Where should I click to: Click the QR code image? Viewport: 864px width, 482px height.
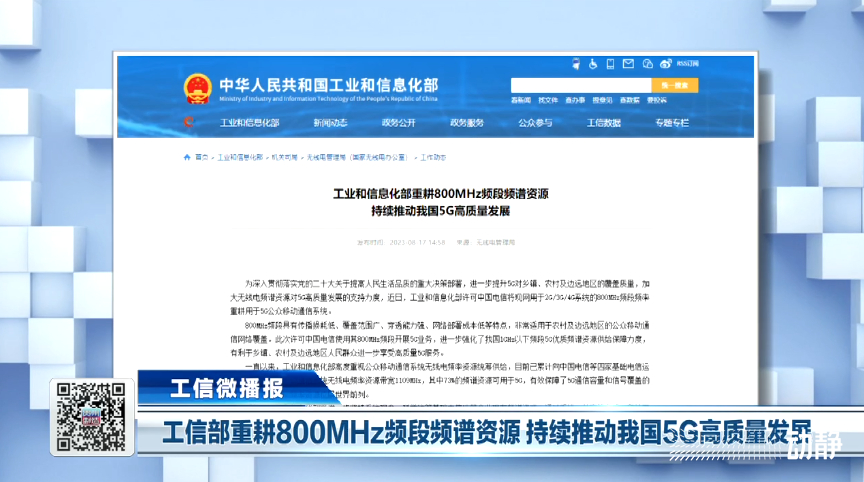[x=91, y=417]
